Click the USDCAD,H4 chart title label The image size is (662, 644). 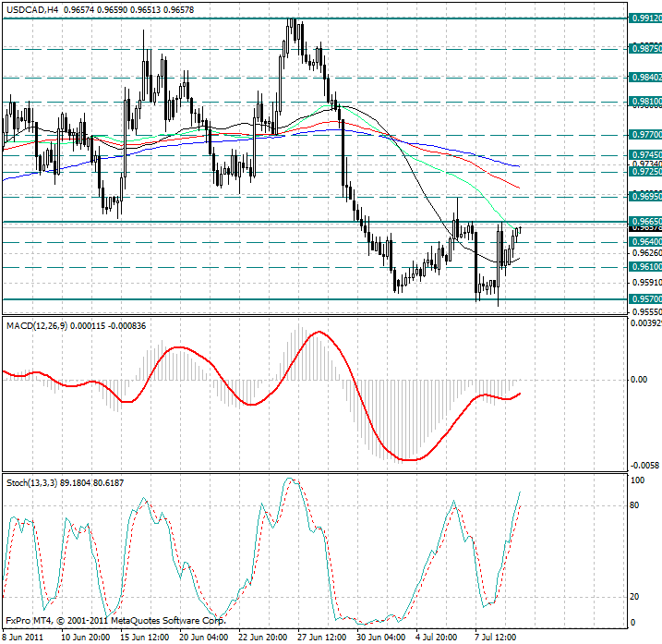click(30, 8)
